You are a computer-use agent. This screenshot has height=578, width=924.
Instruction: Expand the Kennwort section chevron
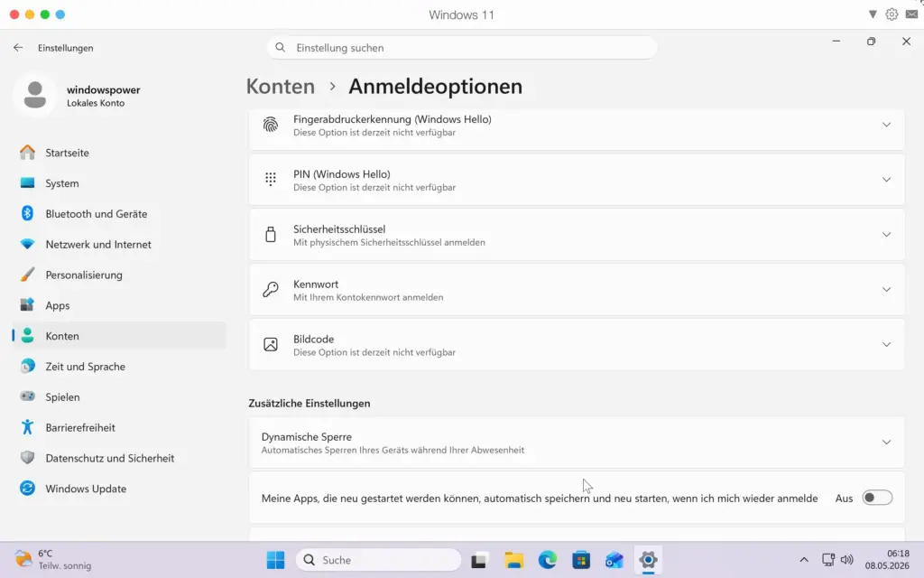886,289
